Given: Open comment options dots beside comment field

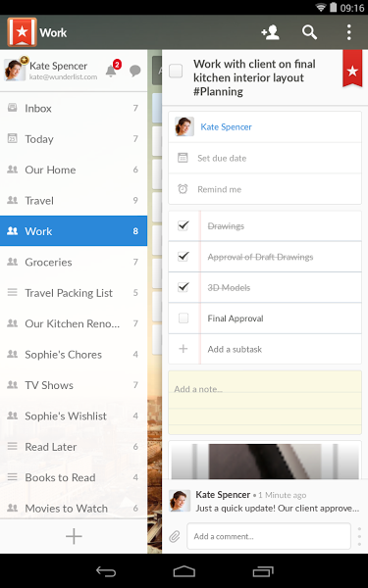Looking at the screenshot, I should (x=359, y=536).
